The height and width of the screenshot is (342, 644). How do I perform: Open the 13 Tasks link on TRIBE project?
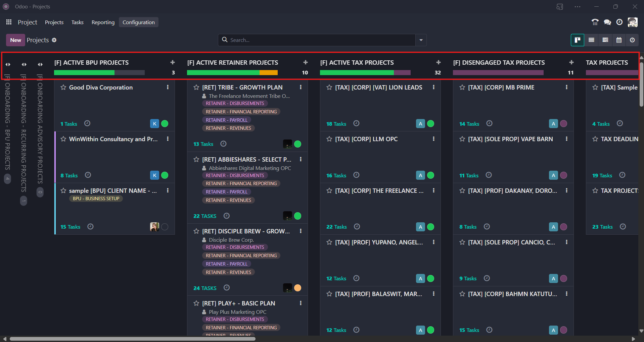[x=203, y=144]
